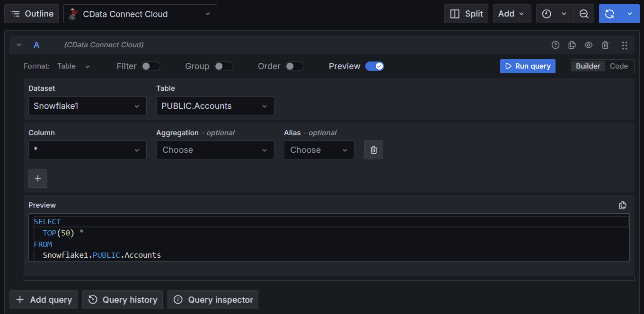Enable the Filter toggle

151,66
